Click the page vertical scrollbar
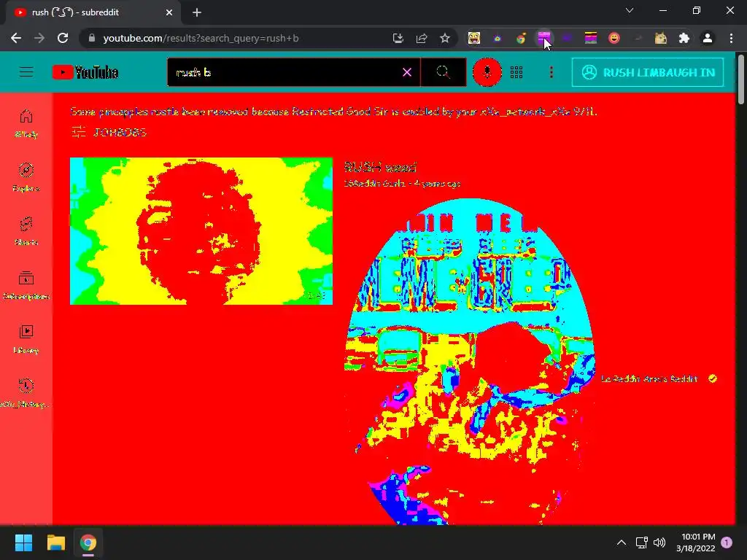This screenshot has height=560, width=747. tap(741, 79)
